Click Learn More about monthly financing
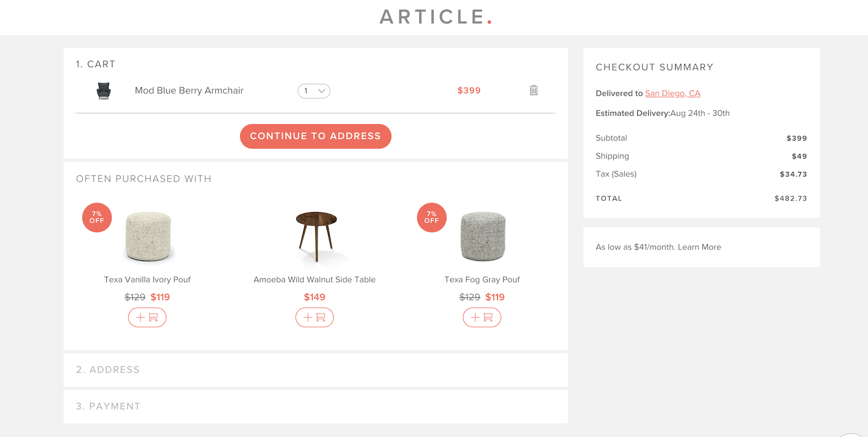The width and height of the screenshot is (868, 437). click(x=700, y=247)
